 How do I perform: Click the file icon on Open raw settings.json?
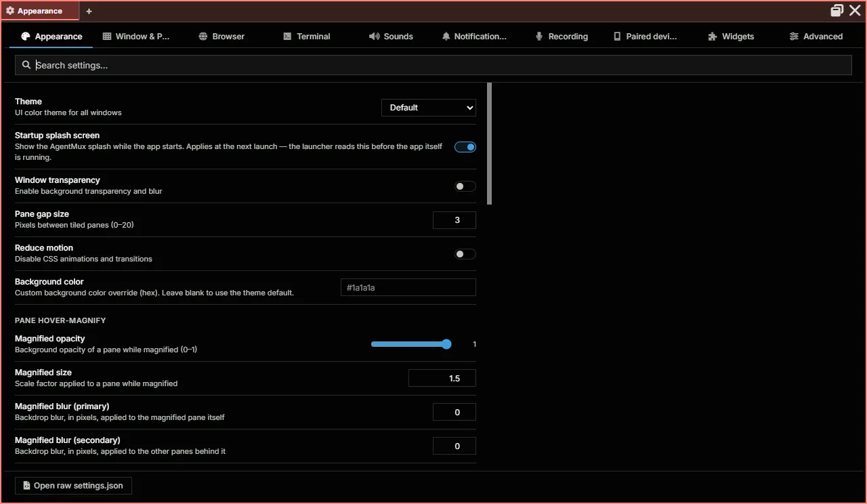pyautogui.click(x=26, y=486)
